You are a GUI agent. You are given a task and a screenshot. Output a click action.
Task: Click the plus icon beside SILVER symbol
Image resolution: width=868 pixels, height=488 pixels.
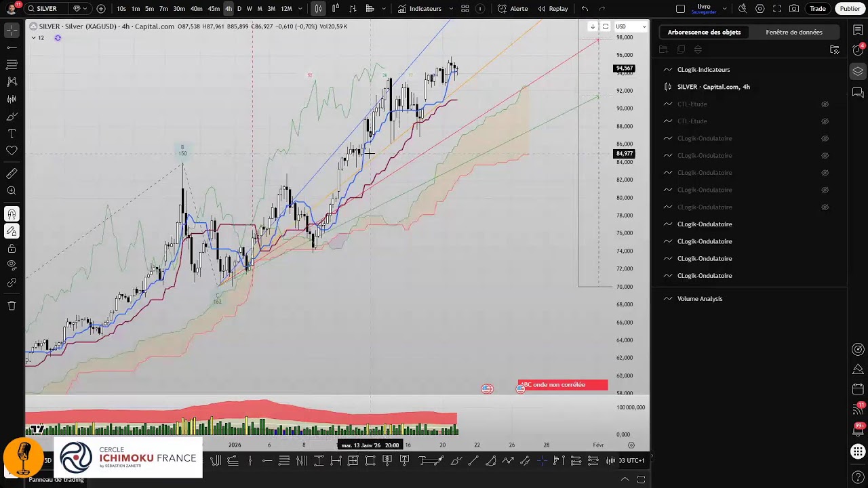pos(101,9)
